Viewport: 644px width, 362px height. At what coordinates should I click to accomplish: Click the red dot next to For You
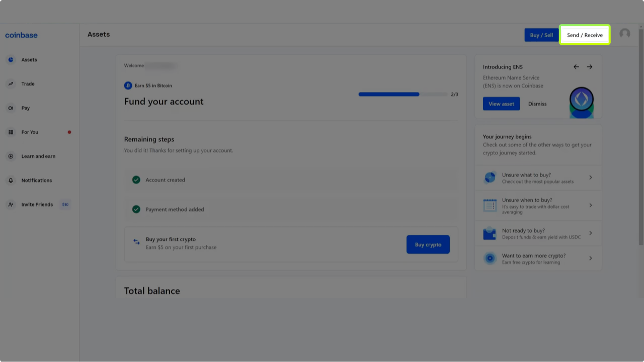coord(69,132)
